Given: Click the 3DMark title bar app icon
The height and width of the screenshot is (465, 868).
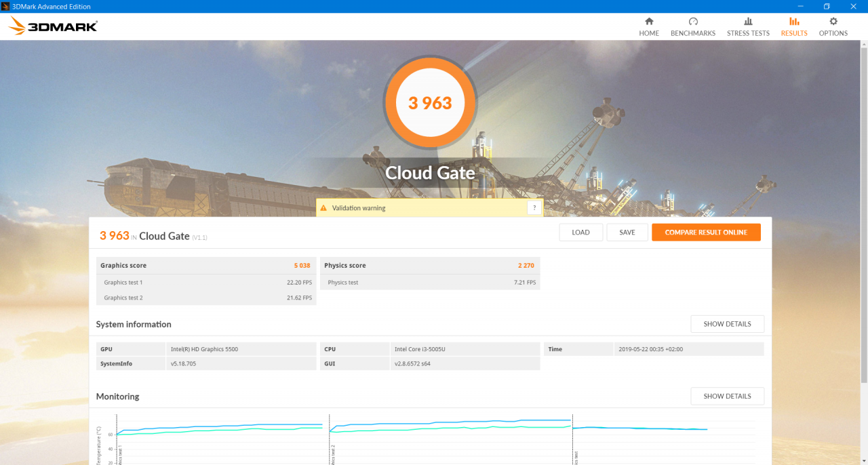Looking at the screenshot, I should (6, 6).
